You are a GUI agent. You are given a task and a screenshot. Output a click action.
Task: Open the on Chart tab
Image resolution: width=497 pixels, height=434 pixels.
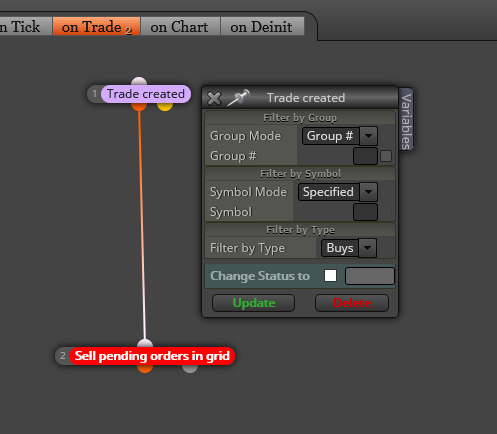[180, 26]
